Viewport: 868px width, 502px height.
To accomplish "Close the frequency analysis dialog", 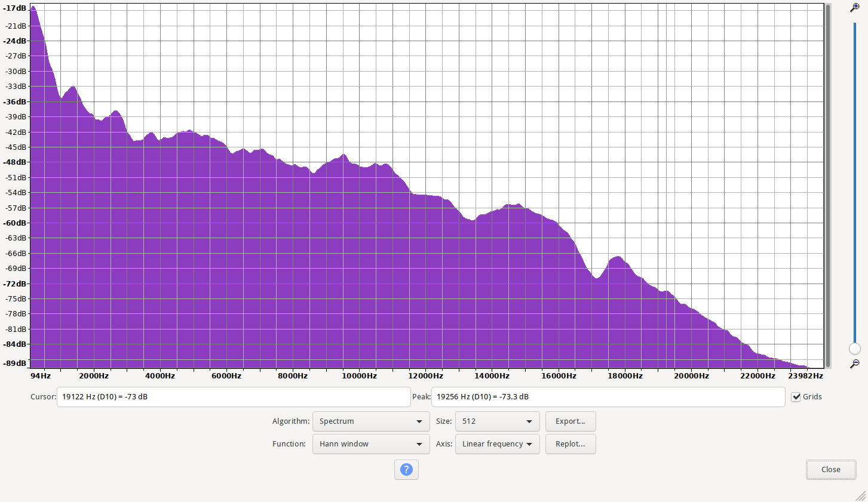I will [831, 470].
